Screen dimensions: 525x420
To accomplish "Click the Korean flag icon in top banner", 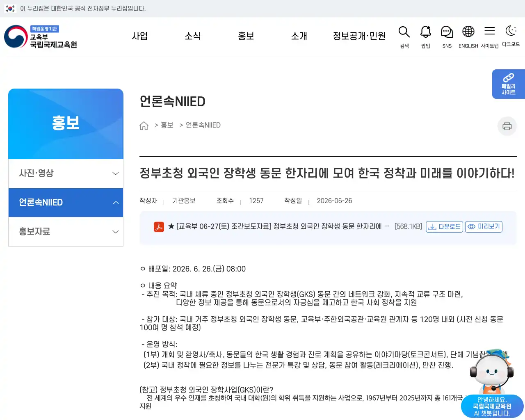I will (10, 8).
